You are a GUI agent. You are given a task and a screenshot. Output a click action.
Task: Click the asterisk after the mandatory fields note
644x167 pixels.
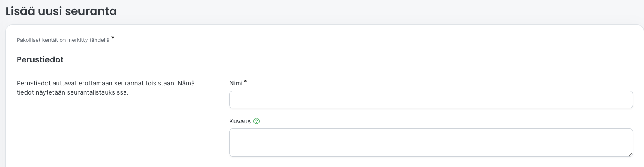113,38
